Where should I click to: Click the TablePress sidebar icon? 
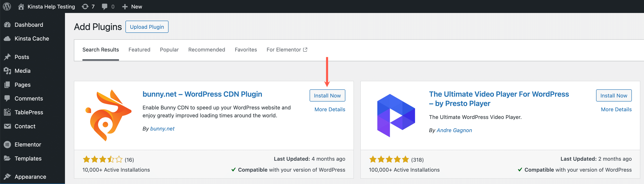tap(7, 112)
